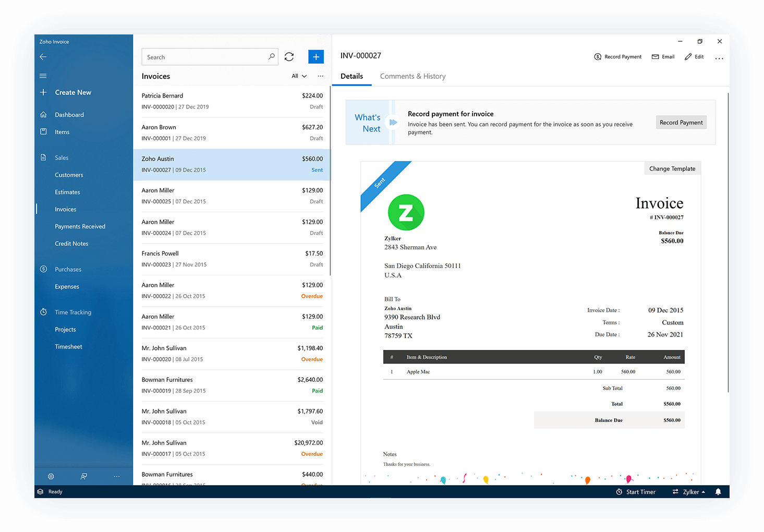764x532 pixels.
Task: Expand the All invoices filter dropdown
Action: (299, 76)
